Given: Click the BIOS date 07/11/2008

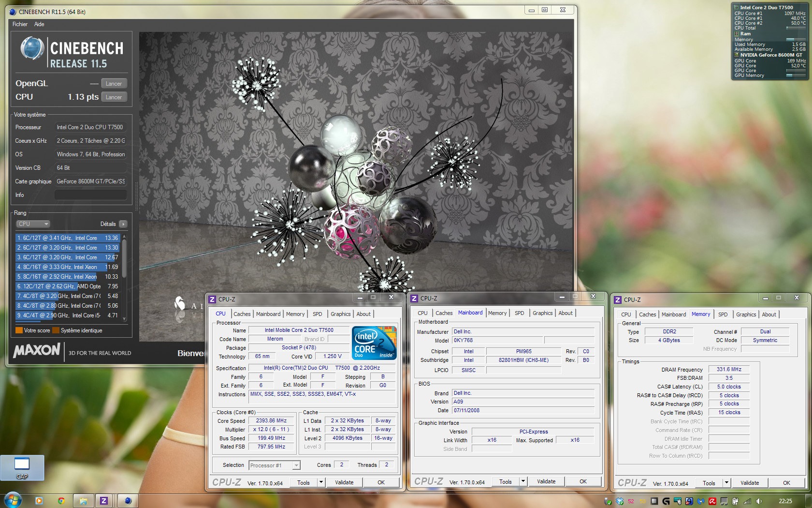Looking at the screenshot, I should coord(523,410).
